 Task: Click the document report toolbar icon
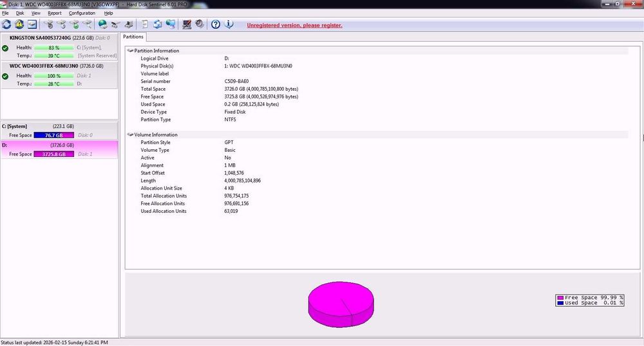coord(144,24)
